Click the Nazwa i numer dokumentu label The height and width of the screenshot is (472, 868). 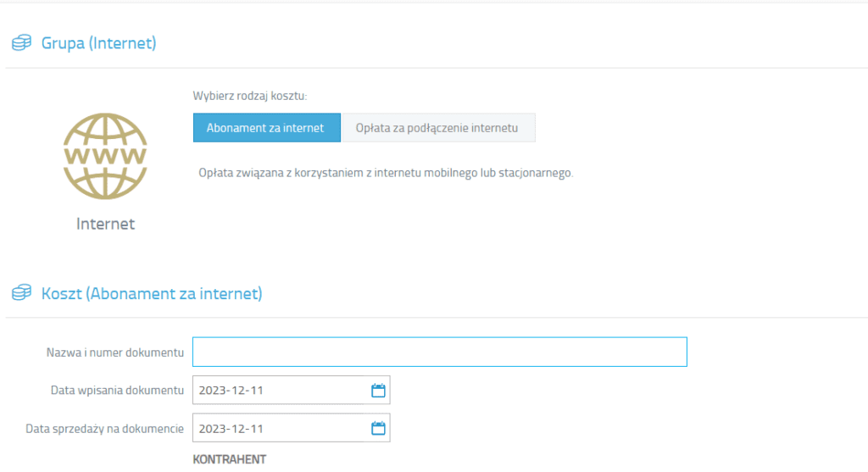[x=114, y=352]
